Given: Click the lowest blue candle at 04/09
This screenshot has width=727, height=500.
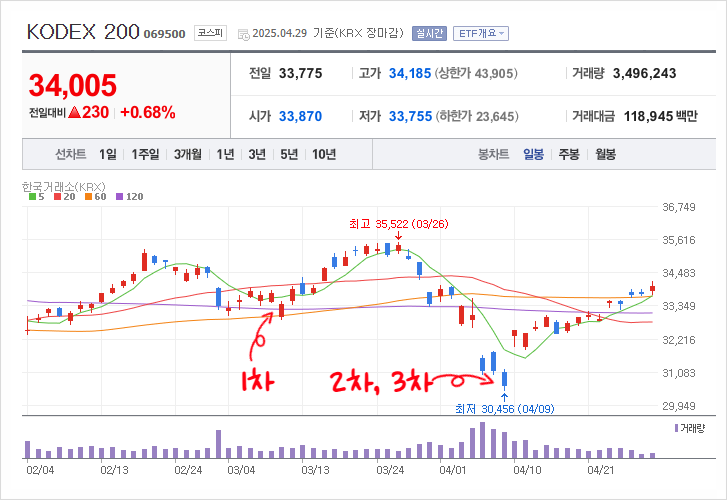Looking at the screenshot, I should click(504, 379).
